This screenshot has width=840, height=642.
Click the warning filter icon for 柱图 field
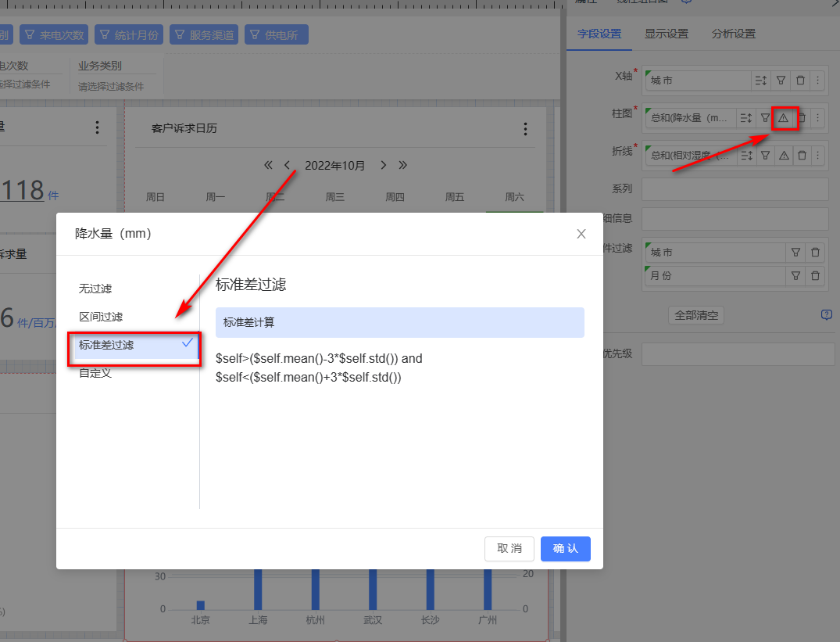point(783,118)
